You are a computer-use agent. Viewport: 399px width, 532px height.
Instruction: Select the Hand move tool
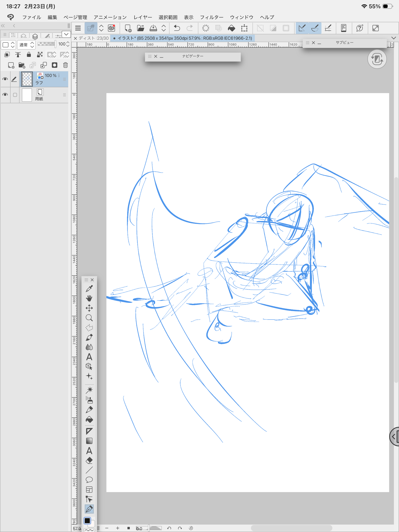pyautogui.click(x=89, y=298)
